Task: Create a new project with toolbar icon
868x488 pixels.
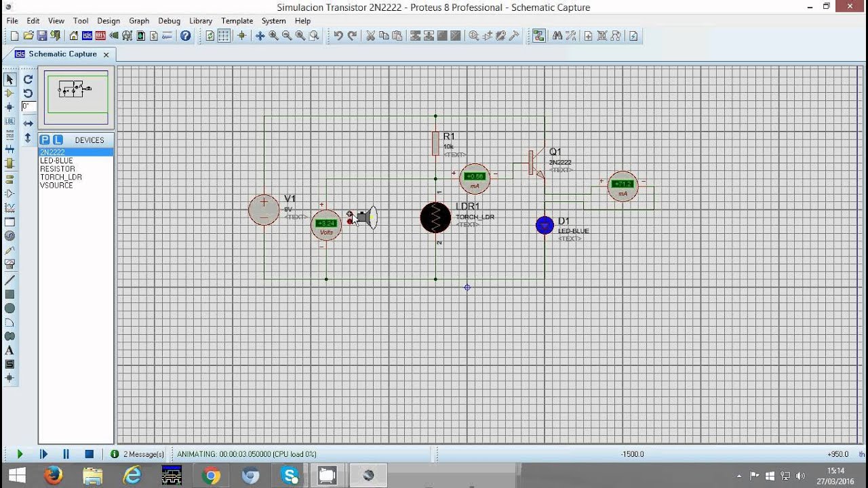Action: (x=14, y=36)
